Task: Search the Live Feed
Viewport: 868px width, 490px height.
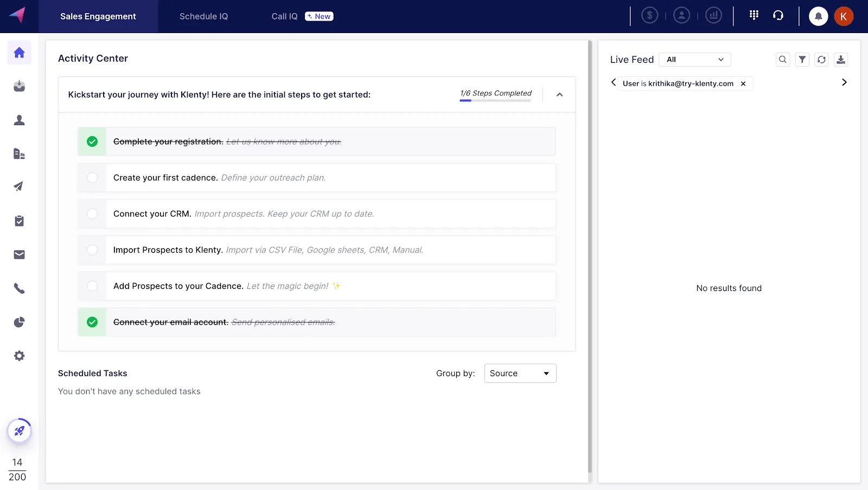Action: pos(782,60)
